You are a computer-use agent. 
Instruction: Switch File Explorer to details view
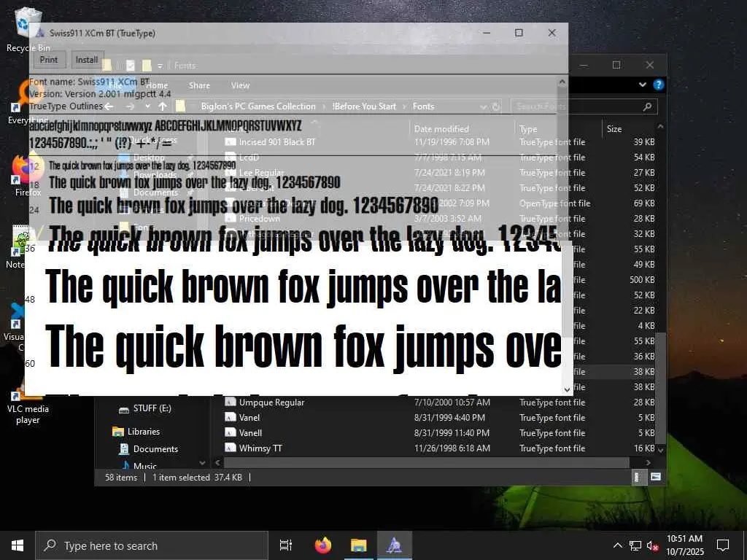tap(638, 477)
